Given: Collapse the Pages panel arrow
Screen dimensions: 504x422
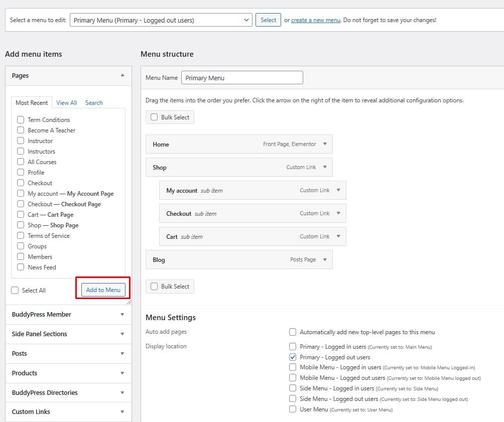Looking at the screenshot, I should [x=122, y=75].
